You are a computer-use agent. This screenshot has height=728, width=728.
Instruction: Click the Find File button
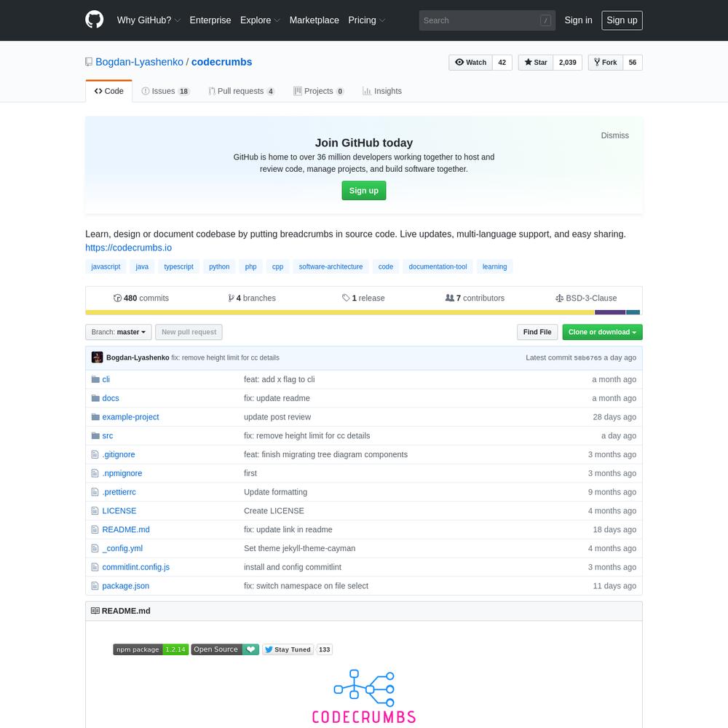tap(537, 332)
